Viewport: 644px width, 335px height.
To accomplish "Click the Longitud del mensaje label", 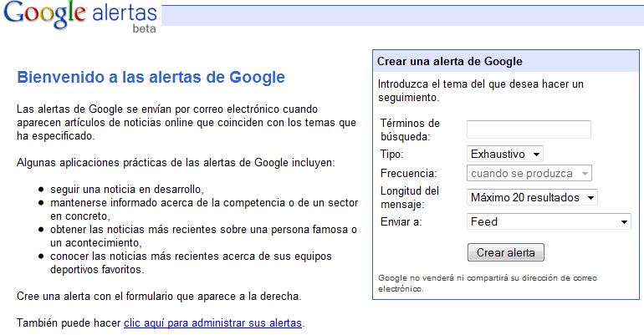I will coord(411,198).
